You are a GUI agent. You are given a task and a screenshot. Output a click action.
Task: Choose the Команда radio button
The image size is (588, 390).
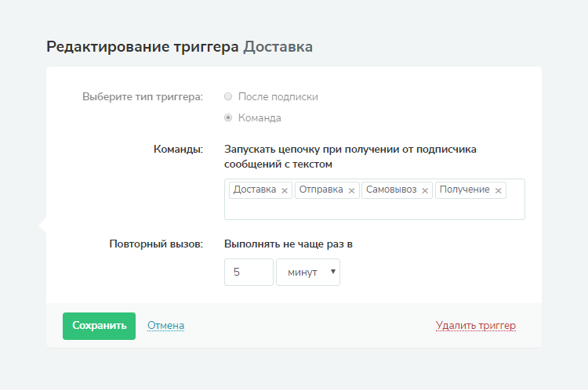228,118
